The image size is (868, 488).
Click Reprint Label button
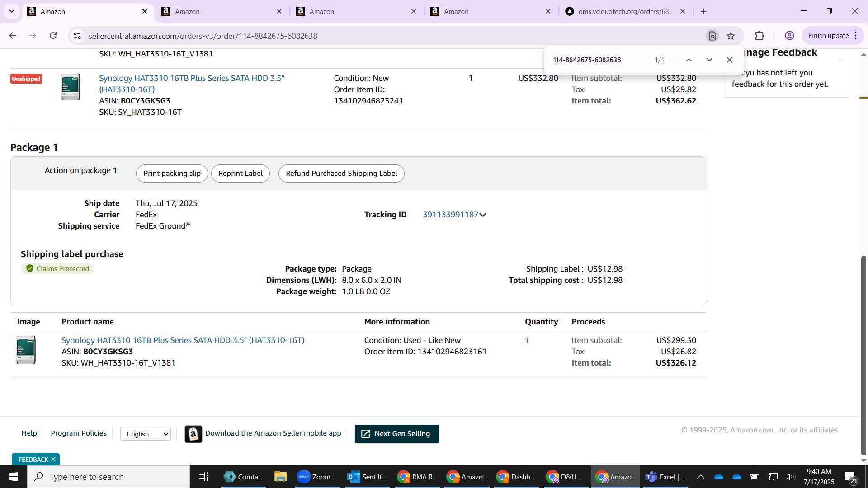click(x=241, y=174)
